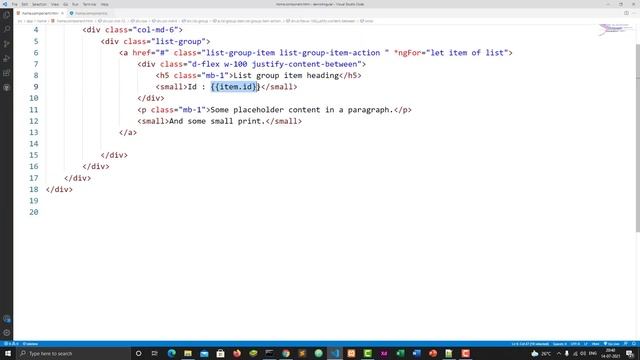Image resolution: width=640 pixels, height=360 pixels.
Task: Open Windows Action Center notifications
Action: tap(630, 353)
